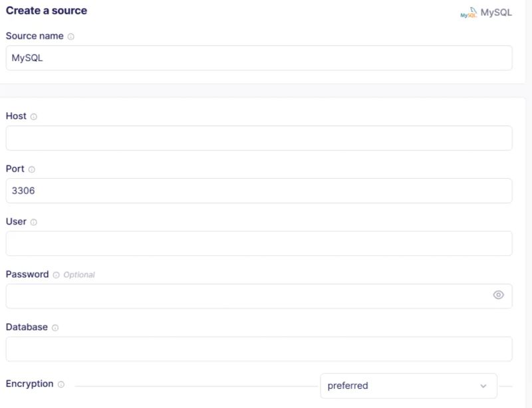Image resolution: width=532 pixels, height=408 pixels.
Task: Click the MySQL dolphin logo icon
Action: pyautogui.click(x=469, y=13)
